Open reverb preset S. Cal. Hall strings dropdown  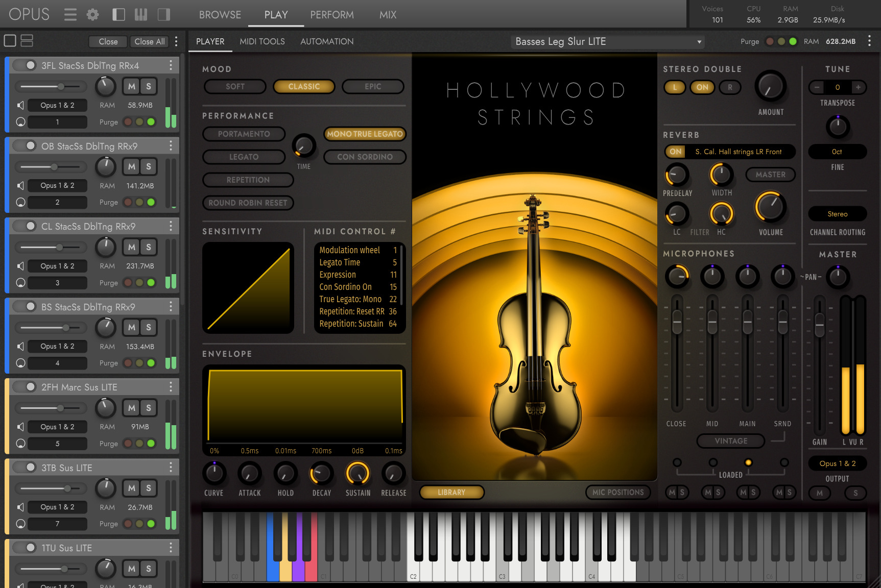(x=739, y=152)
